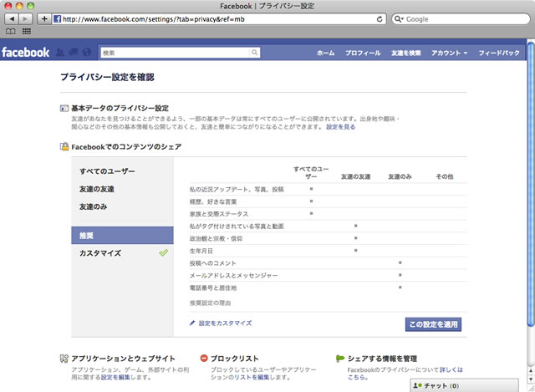This screenshot has height=392, width=535.
Task: Click the 投稿へのコメント row label
Action: 213,263
